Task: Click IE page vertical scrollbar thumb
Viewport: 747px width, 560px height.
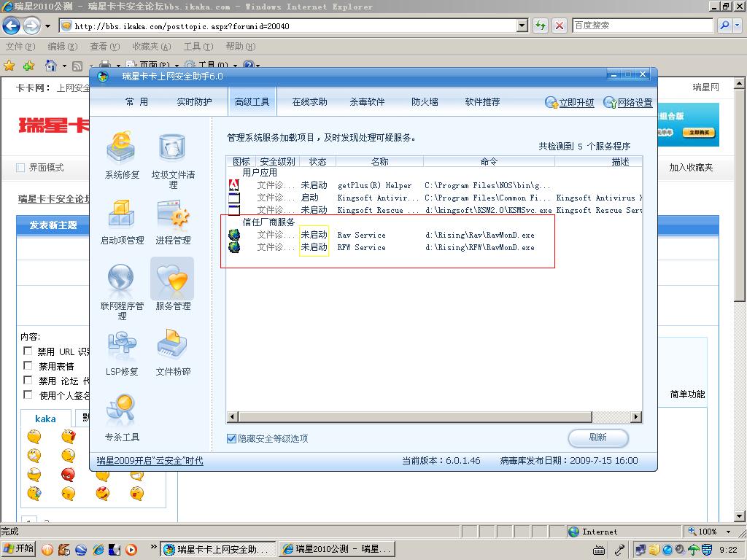Action: 740,195
